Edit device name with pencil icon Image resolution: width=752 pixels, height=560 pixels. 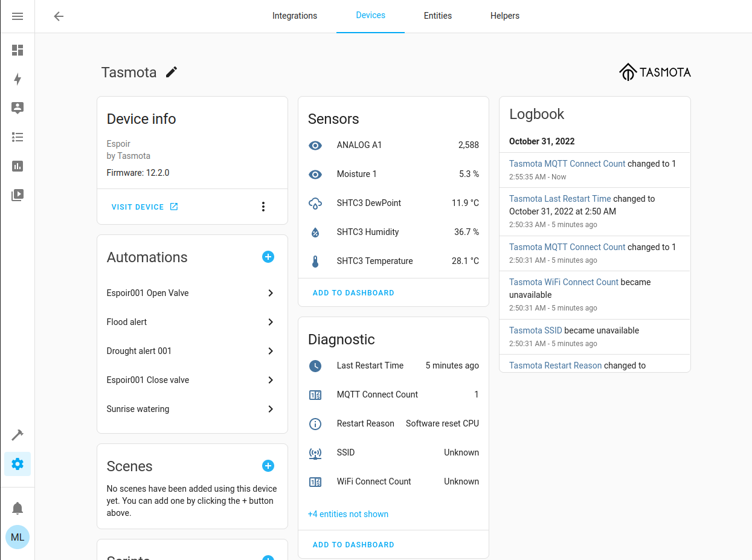[172, 72]
